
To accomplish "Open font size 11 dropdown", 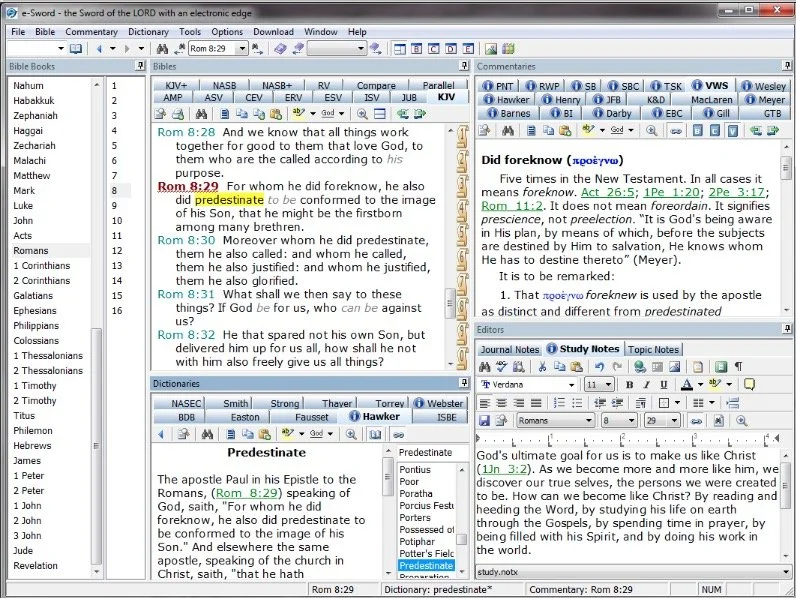I will 609,385.
